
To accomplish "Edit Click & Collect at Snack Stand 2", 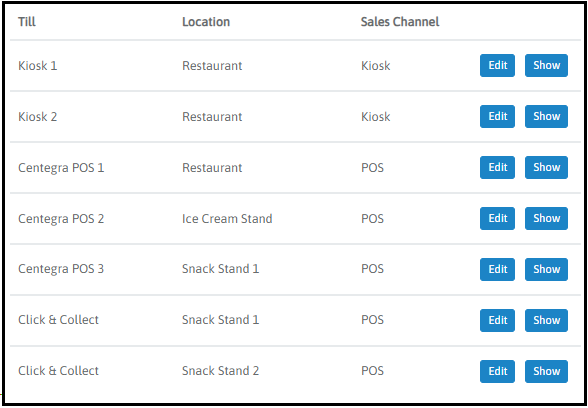I will pyautogui.click(x=497, y=371).
